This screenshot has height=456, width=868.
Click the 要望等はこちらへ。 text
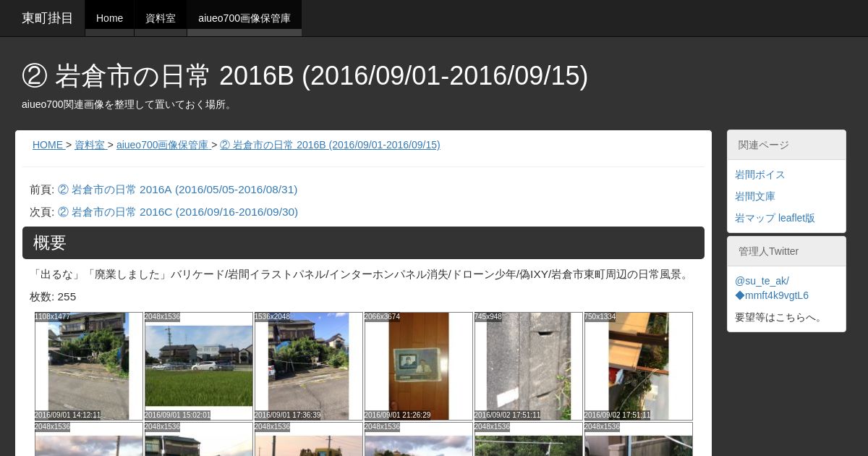pos(780,317)
